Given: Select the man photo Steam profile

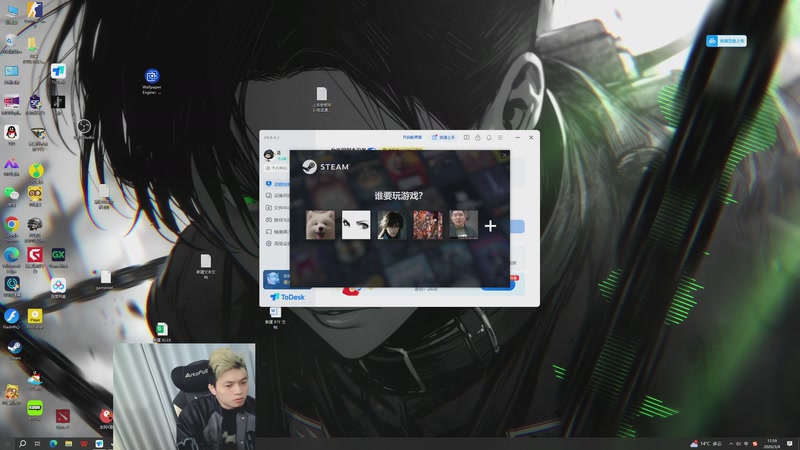Looking at the screenshot, I should 463,224.
